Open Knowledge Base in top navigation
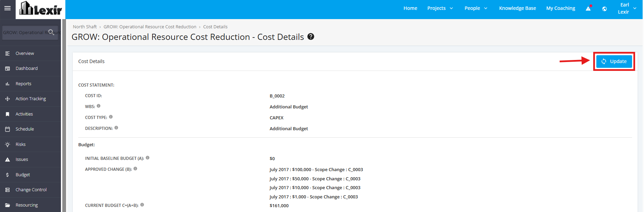Viewport: 644px width, 212px height. point(517,8)
